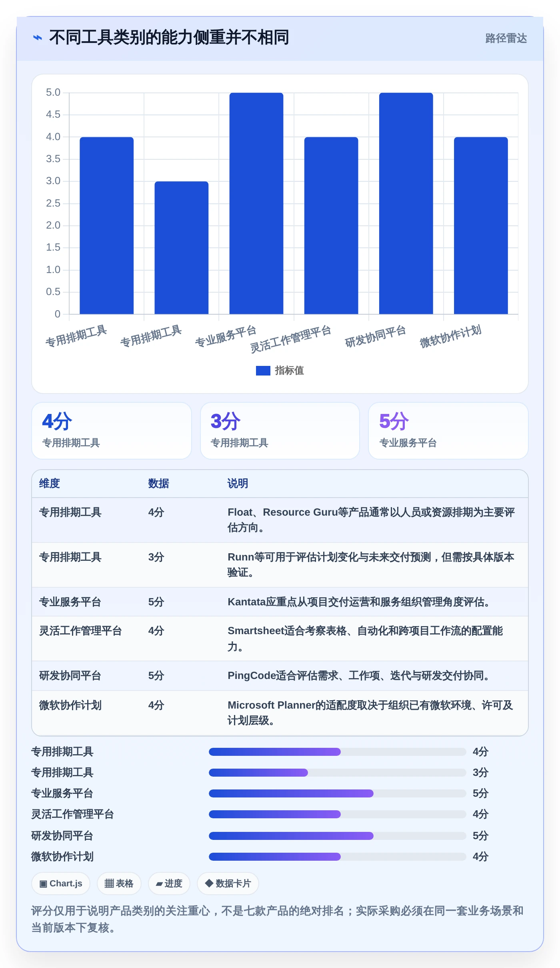Open the 5分 专业服务平台 data card
Screen dimensions: 560x968
[448, 431]
